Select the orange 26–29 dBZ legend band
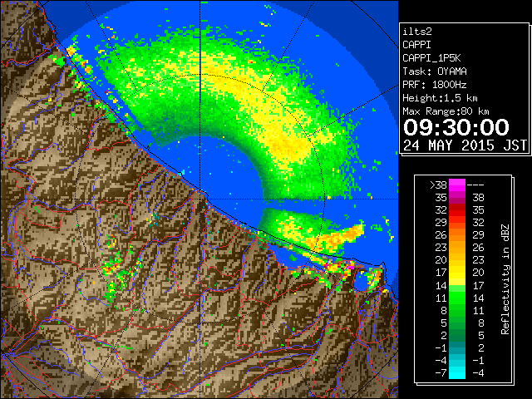This screenshot has height=399, width=532. 457,235
